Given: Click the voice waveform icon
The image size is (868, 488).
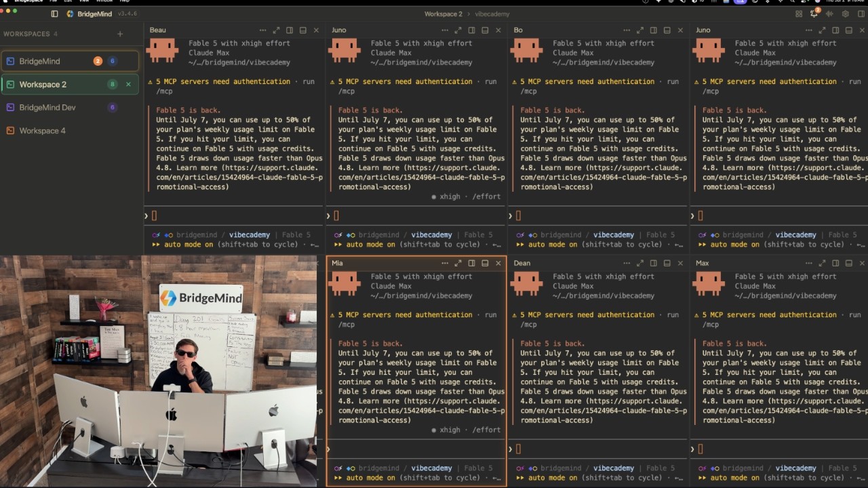Looking at the screenshot, I should 829,14.
